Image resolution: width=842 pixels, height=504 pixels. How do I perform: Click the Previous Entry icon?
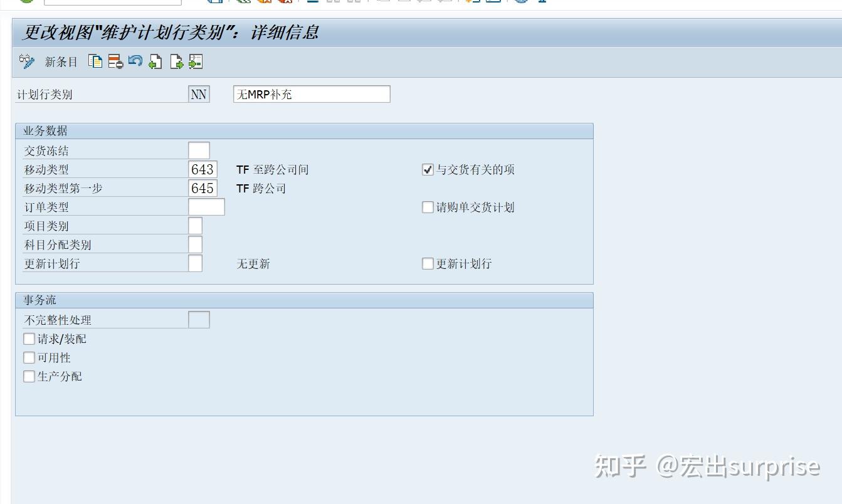154,61
